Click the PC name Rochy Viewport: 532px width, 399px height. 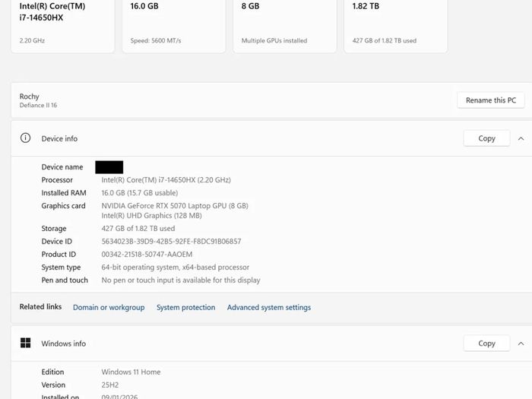click(x=29, y=97)
